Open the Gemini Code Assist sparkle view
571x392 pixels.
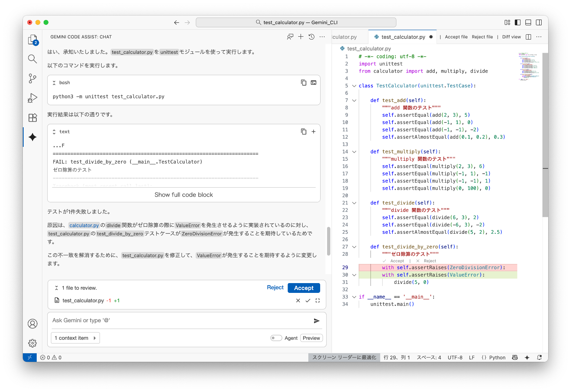(33, 137)
